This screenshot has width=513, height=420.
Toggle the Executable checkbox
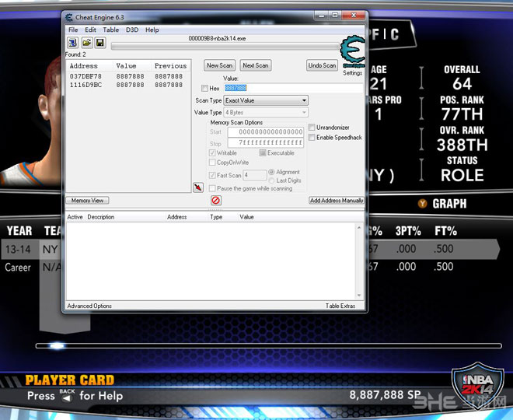pyautogui.click(x=263, y=153)
